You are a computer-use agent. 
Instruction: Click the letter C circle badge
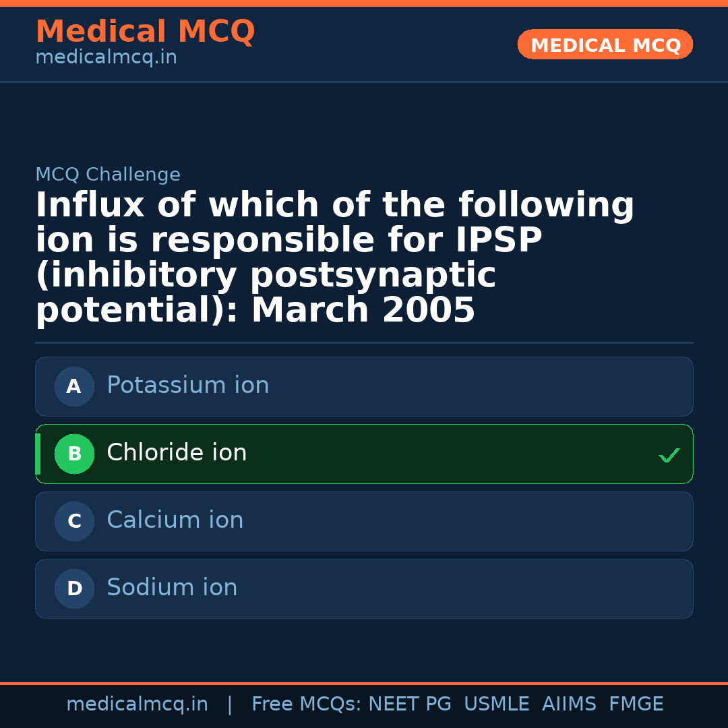74,521
